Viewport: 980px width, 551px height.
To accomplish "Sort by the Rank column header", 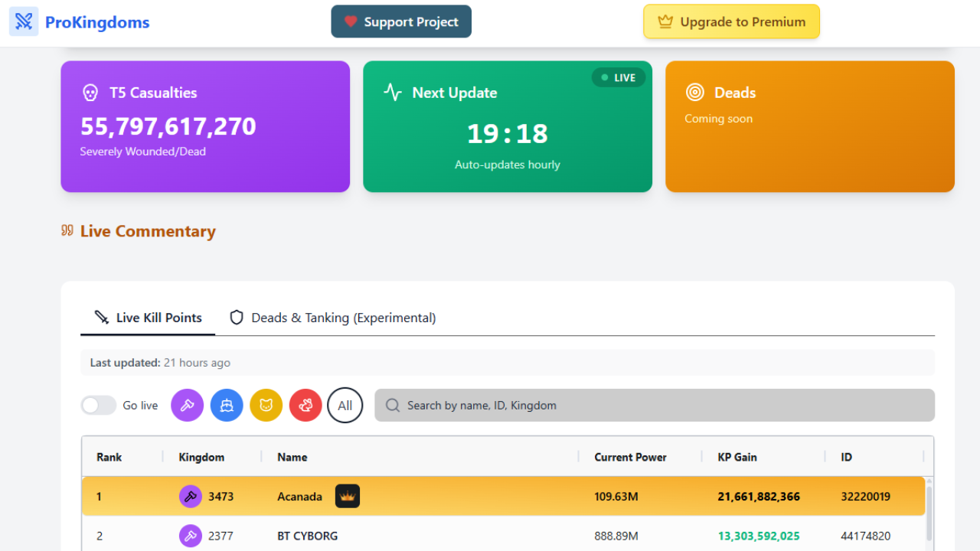I will pyautogui.click(x=109, y=457).
